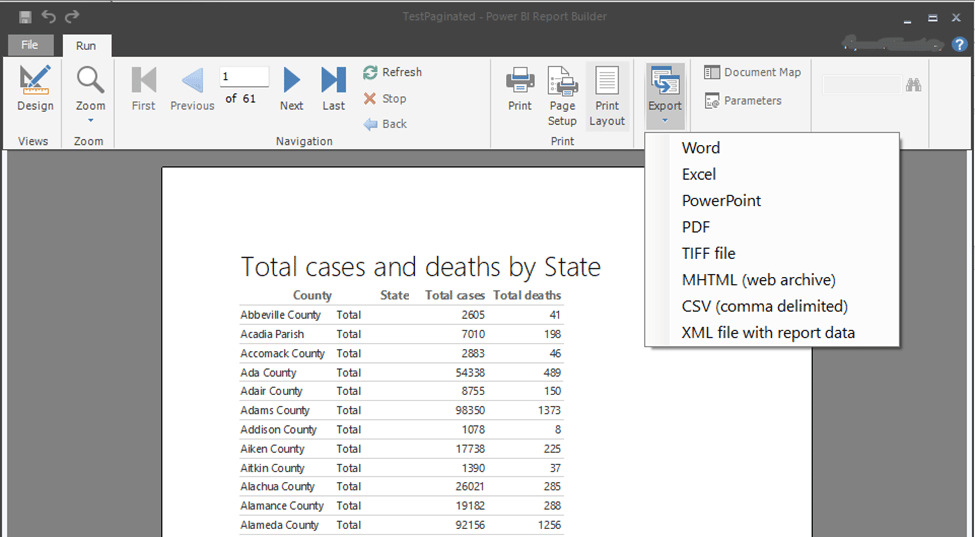The width and height of the screenshot is (975, 537).
Task: Click the Total deaths column header
Action: pos(527,295)
